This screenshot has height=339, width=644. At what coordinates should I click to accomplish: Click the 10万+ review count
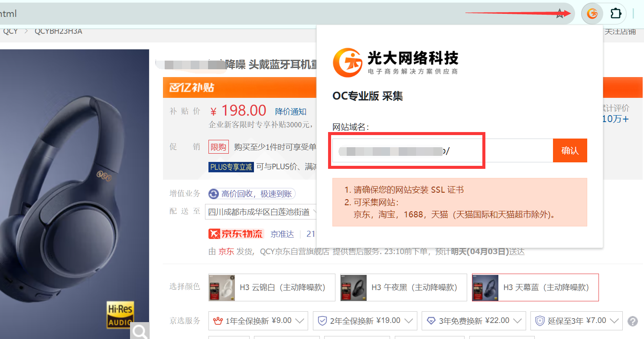tap(615, 119)
